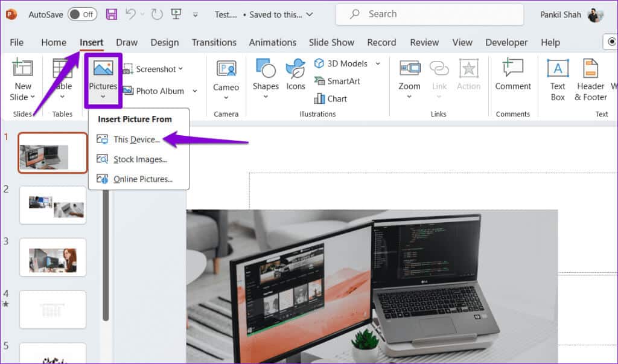Open the undo history dropdown arrow

(x=142, y=14)
